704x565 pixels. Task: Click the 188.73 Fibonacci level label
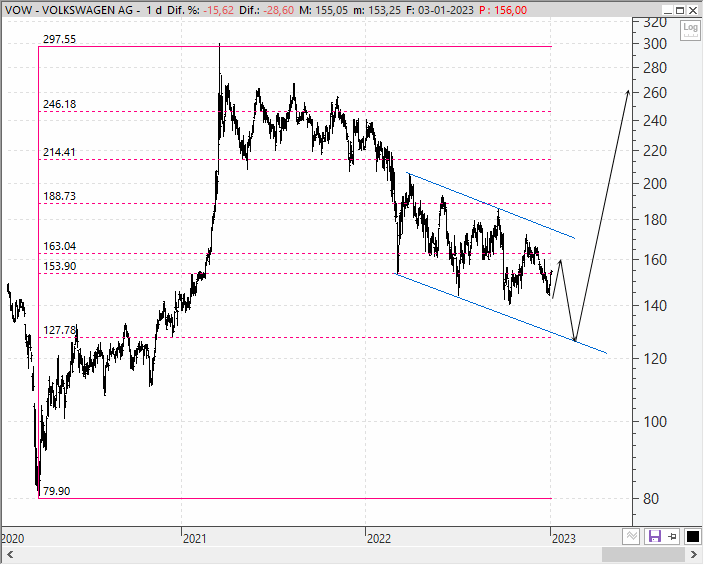tap(59, 196)
